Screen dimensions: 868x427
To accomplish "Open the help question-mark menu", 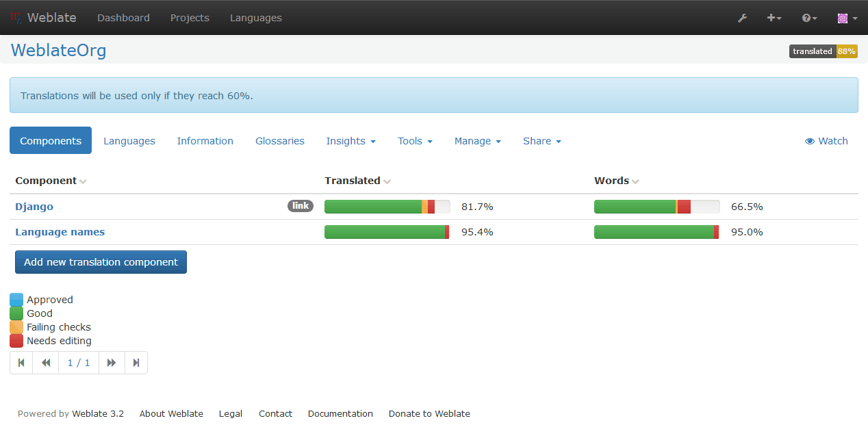I will tap(810, 18).
